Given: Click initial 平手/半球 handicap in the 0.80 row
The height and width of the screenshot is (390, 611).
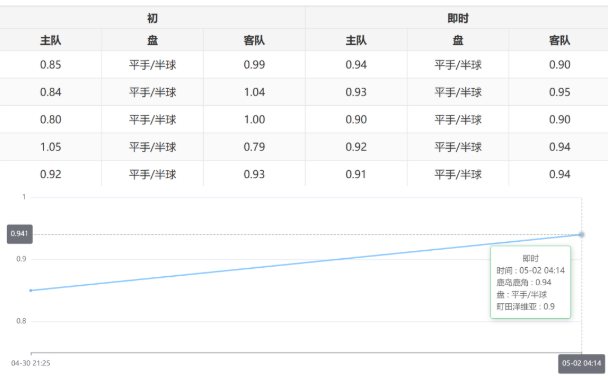Looking at the screenshot, I should pos(152,120).
